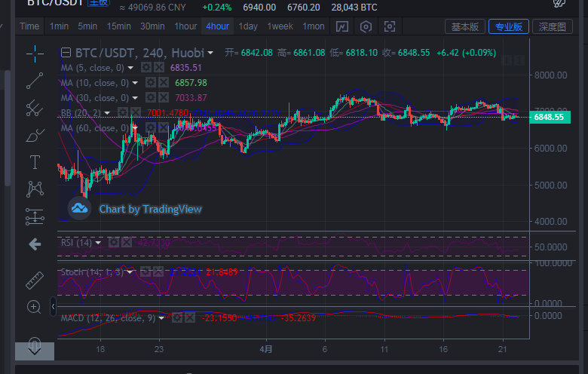Viewport: 588px width, 374px height.
Task: Open settings gear for MA (10, close, 0)
Action: [151, 82]
